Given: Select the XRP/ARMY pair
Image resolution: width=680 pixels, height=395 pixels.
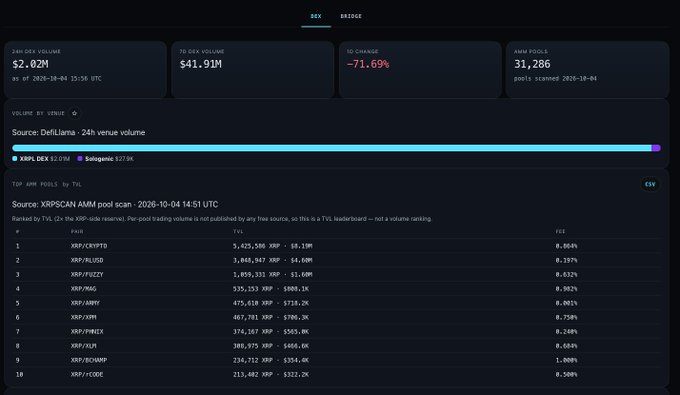Looking at the screenshot, I should click(x=85, y=303).
